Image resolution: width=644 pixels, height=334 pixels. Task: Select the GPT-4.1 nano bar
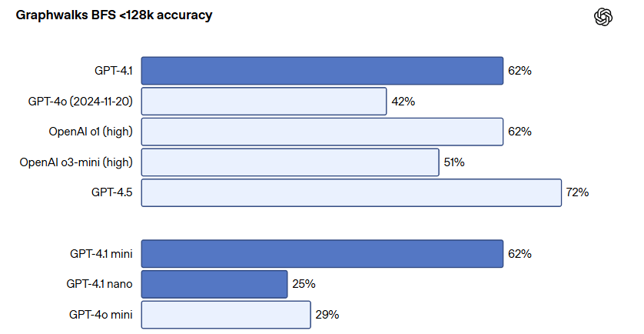coord(214,284)
